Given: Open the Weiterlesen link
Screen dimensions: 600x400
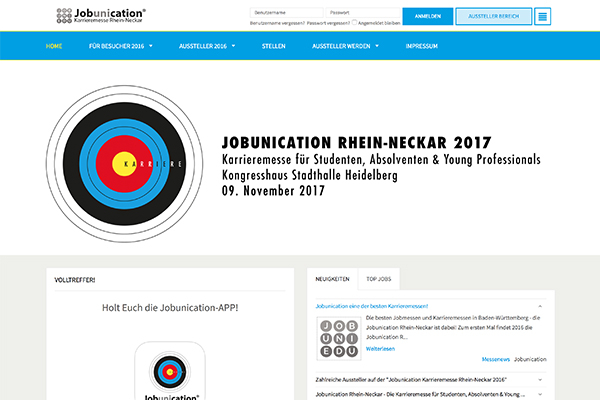Looking at the screenshot, I should click(380, 349).
